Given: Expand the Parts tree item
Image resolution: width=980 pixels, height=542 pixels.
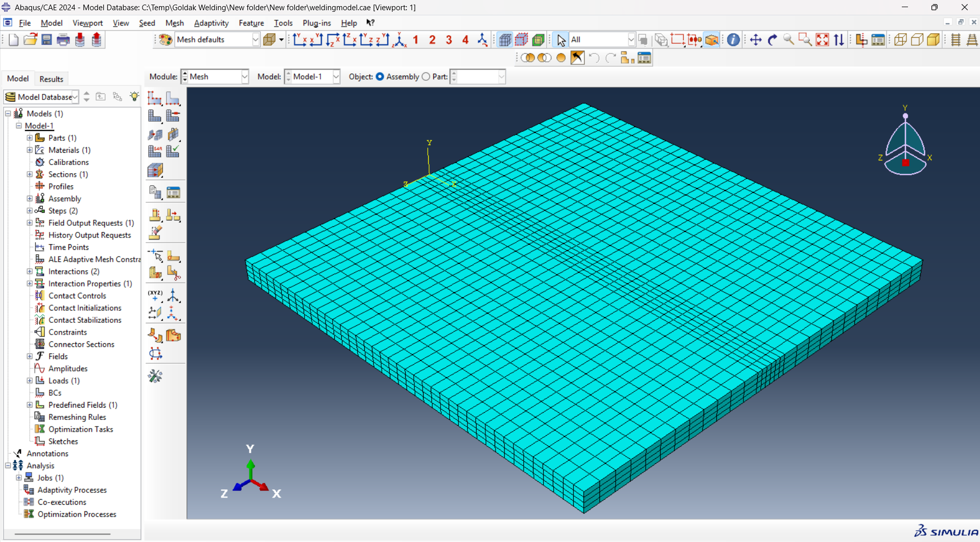Looking at the screenshot, I should [29, 137].
